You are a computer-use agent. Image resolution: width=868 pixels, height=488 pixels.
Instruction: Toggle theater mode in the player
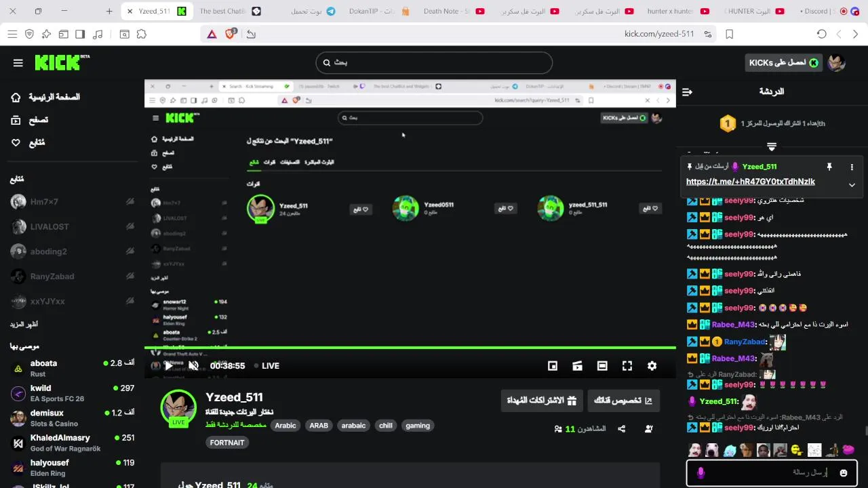tap(602, 366)
